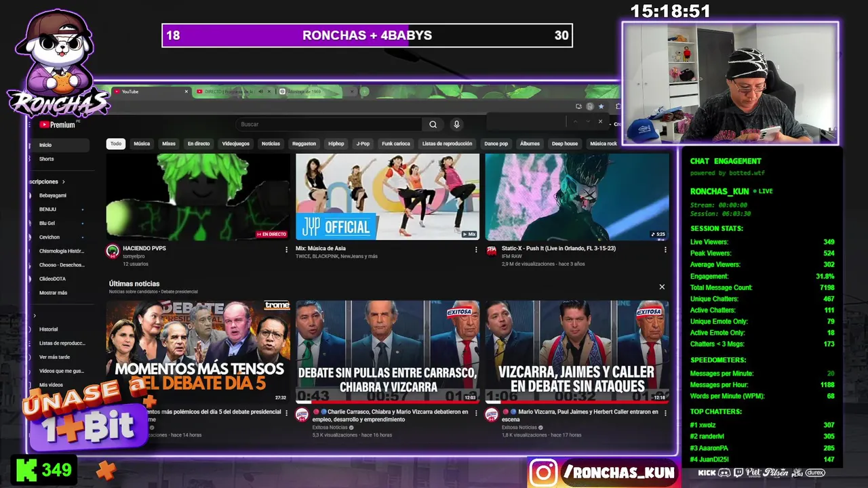The image size is (868, 488).
Task: Open Exitosa Noticias avatar beside Mario Vizcarra video
Action: click(492, 415)
